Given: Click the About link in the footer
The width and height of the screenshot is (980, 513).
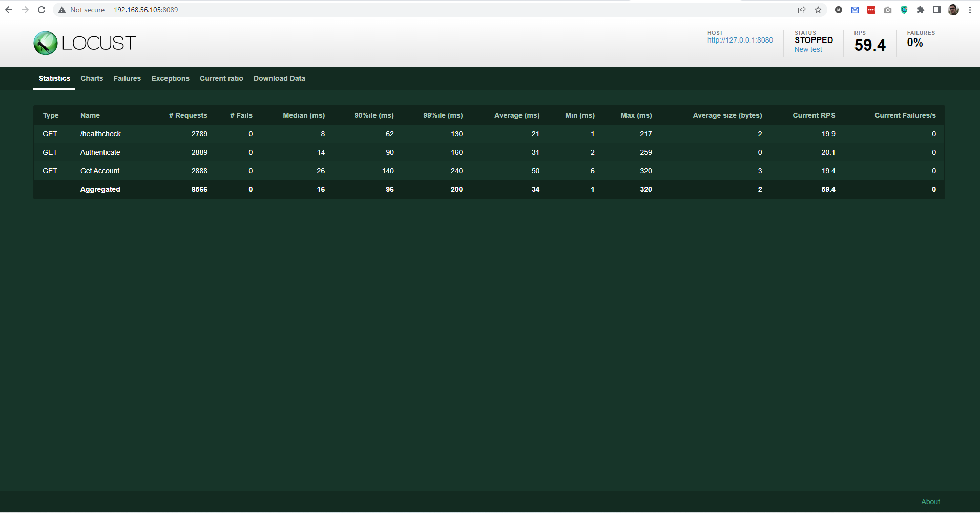Looking at the screenshot, I should [x=930, y=502].
